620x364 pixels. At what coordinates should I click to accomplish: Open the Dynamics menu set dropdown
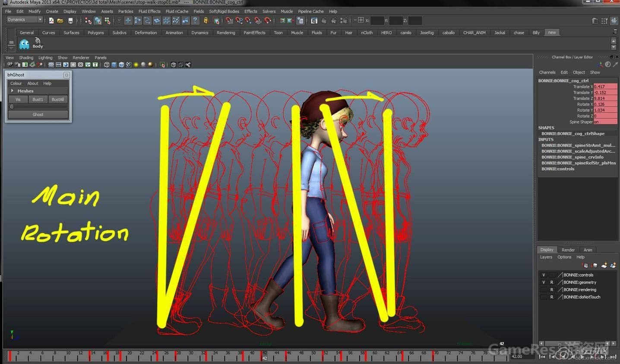pos(25,20)
